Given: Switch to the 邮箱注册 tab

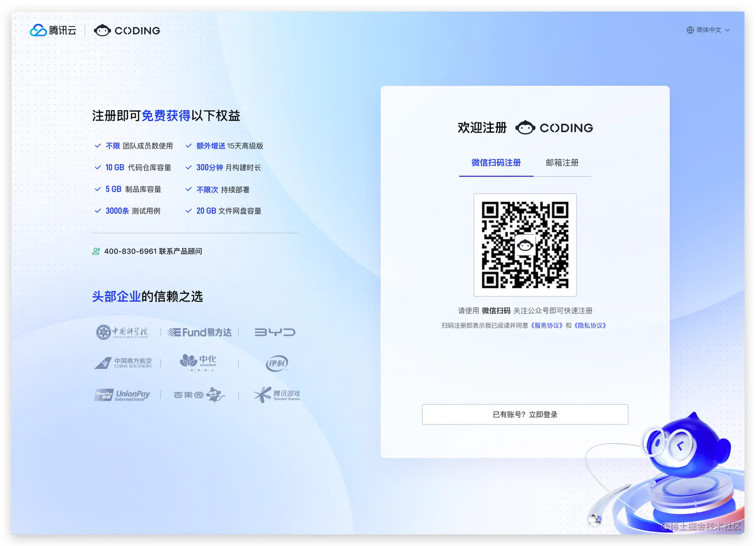Looking at the screenshot, I should [562, 163].
